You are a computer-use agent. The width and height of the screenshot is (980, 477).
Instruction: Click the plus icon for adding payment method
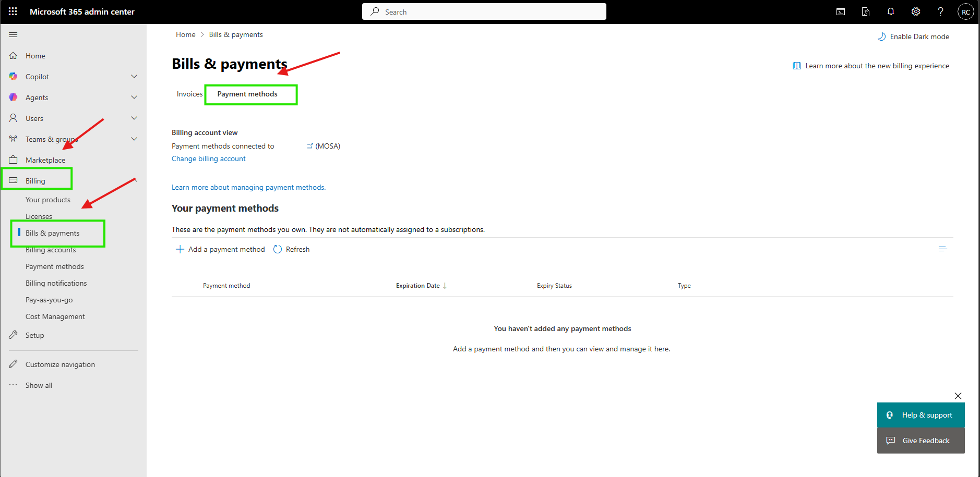point(180,249)
